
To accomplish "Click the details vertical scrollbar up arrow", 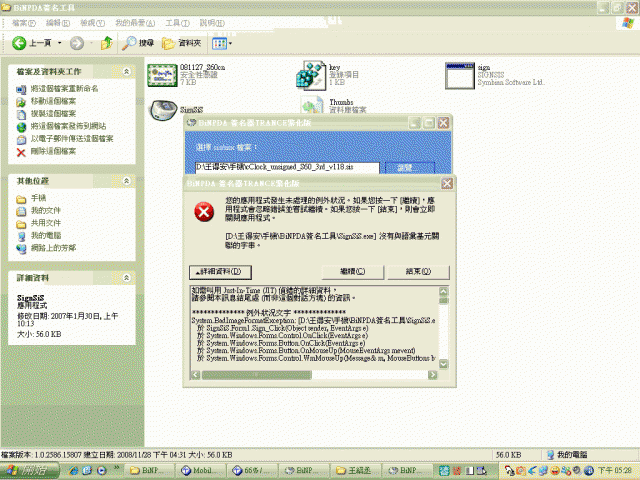I will [444, 291].
